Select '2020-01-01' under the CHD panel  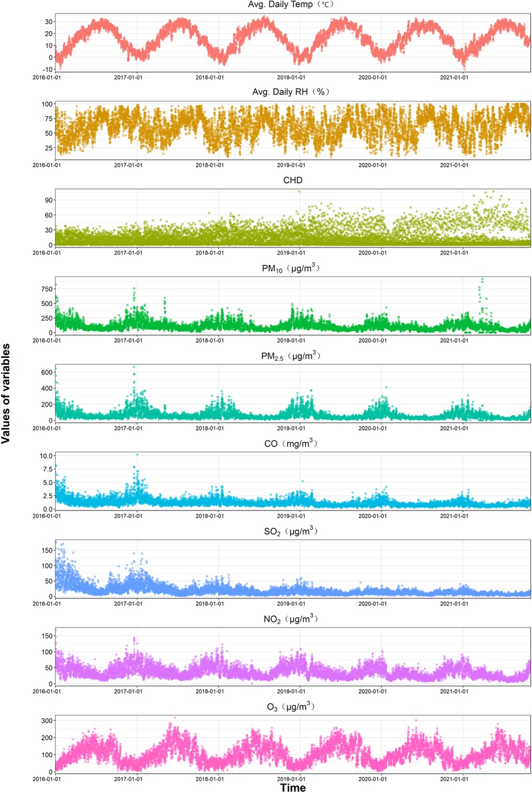pyautogui.click(x=372, y=253)
